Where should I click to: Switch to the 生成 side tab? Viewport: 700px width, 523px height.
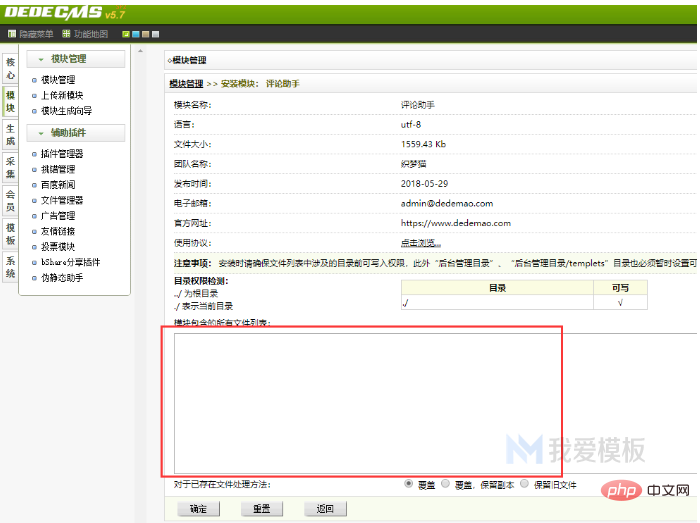[10, 134]
